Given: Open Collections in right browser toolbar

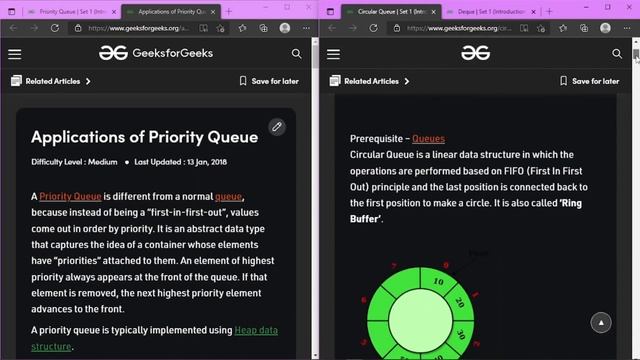Looking at the screenshot, I should click(x=584, y=28).
